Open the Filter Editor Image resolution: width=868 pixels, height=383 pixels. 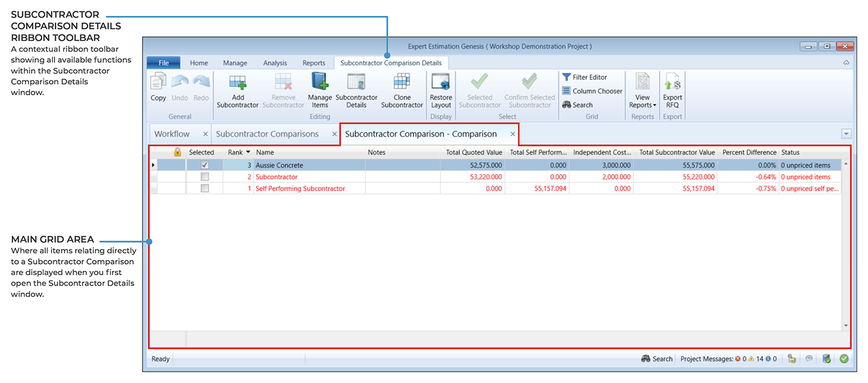coord(585,77)
